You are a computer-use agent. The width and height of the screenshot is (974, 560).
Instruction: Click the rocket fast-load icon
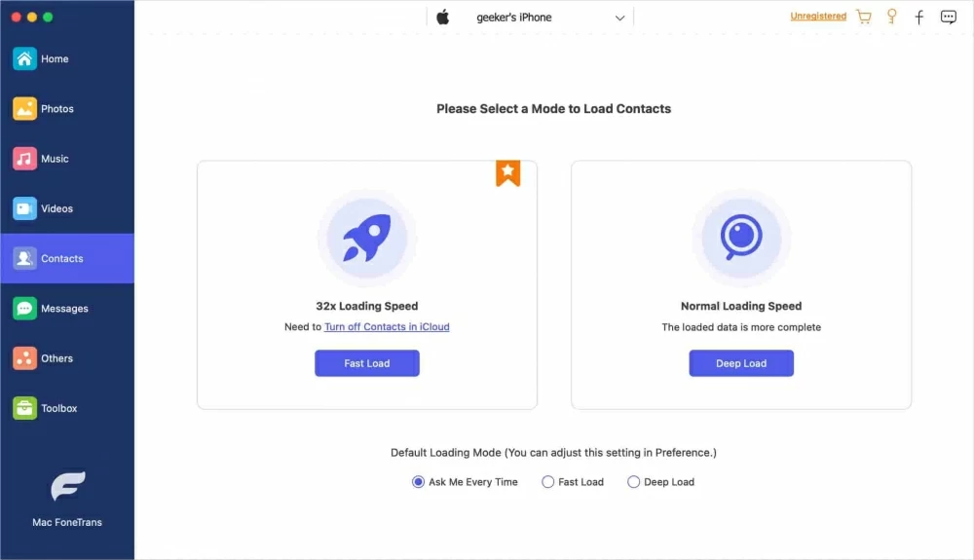[367, 238]
